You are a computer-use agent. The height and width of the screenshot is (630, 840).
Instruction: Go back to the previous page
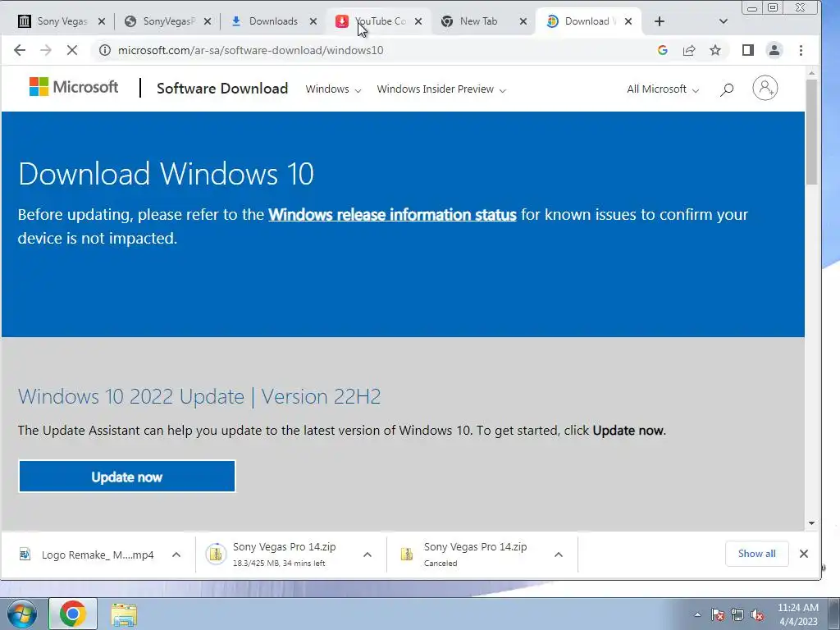pos(20,50)
